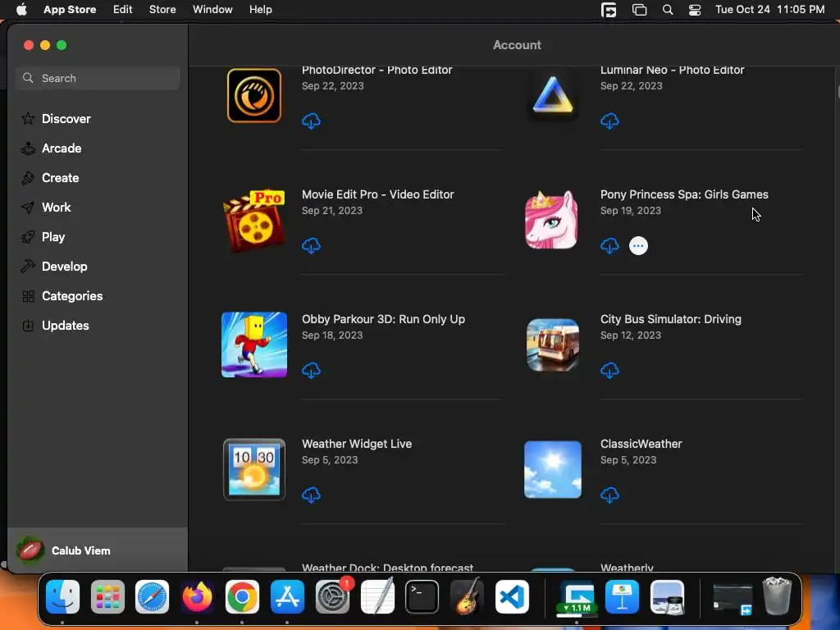Open Luminar Neo triangle app icon

(553, 95)
